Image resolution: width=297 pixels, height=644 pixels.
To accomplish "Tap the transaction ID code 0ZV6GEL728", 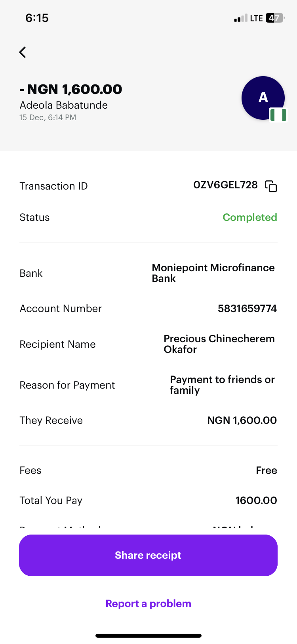I will click(225, 185).
